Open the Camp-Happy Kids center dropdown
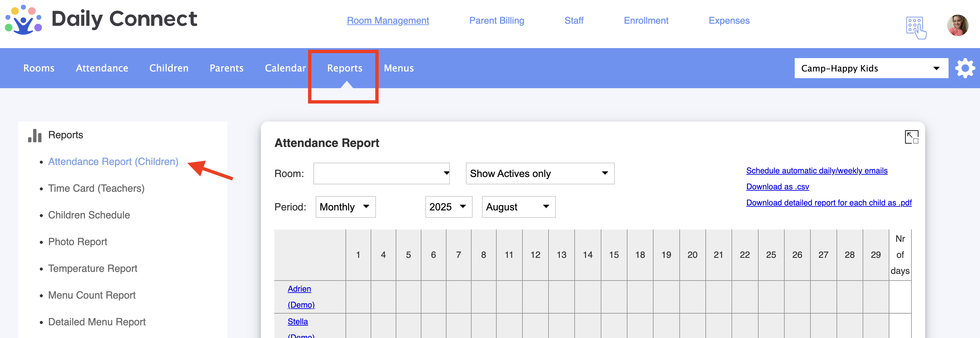The height and width of the screenshot is (338, 980). click(x=871, y=68)
